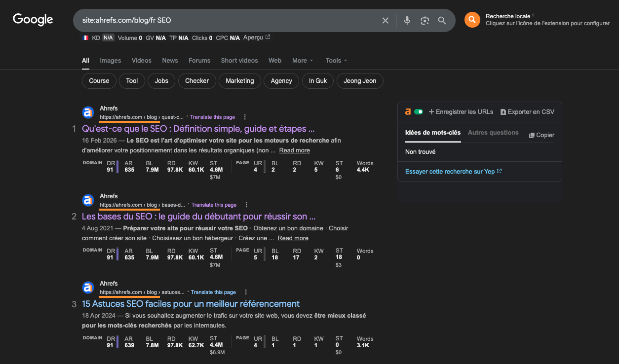Select the Marketing filter chip
619x364 pixels.
pos(239,80)
